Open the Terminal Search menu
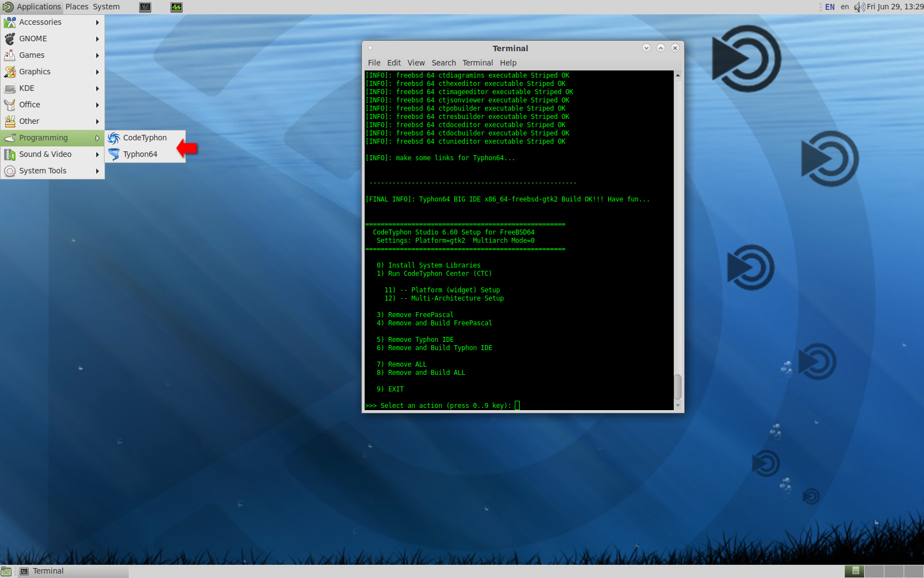Screen dimensions: 924x578 pyautogui.click(x=444, y=63)
